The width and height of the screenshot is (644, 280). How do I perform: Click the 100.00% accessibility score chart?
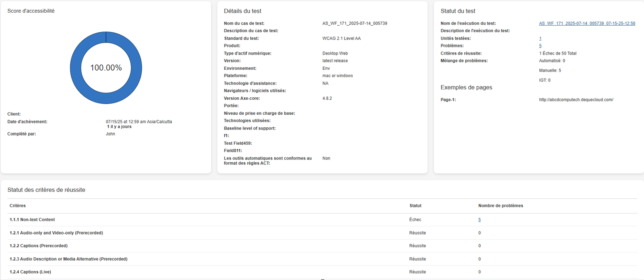[x=106, y=68]
